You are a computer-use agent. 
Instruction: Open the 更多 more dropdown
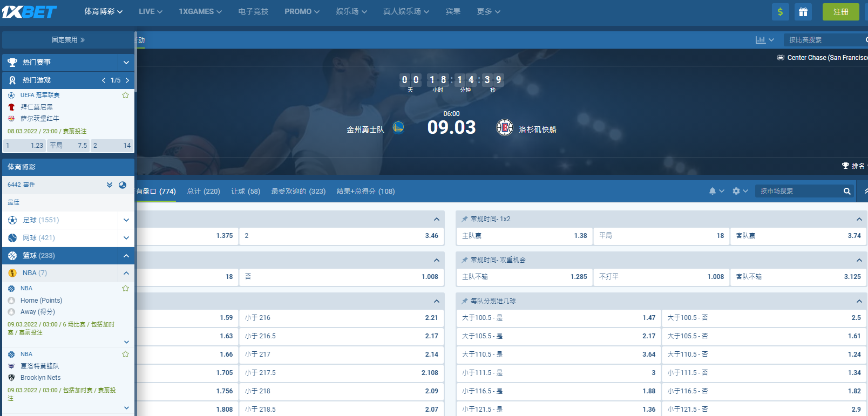[x=489, y=11]
